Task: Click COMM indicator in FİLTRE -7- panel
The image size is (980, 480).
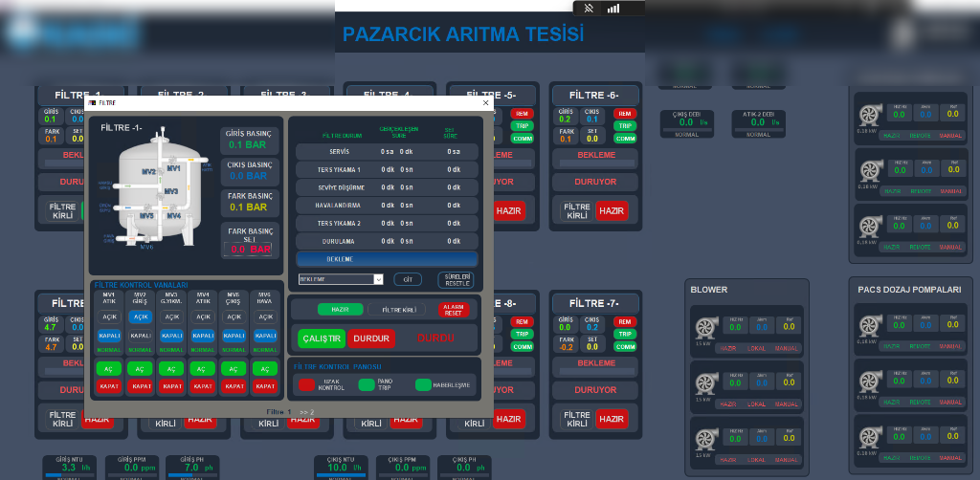Action: click(x=624, y=346)
